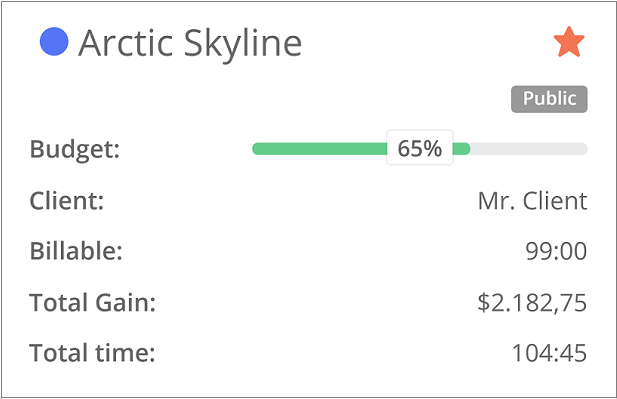Open the Arctic Skyline project title
Screen dimensions: 617x399
click(190, 44)
